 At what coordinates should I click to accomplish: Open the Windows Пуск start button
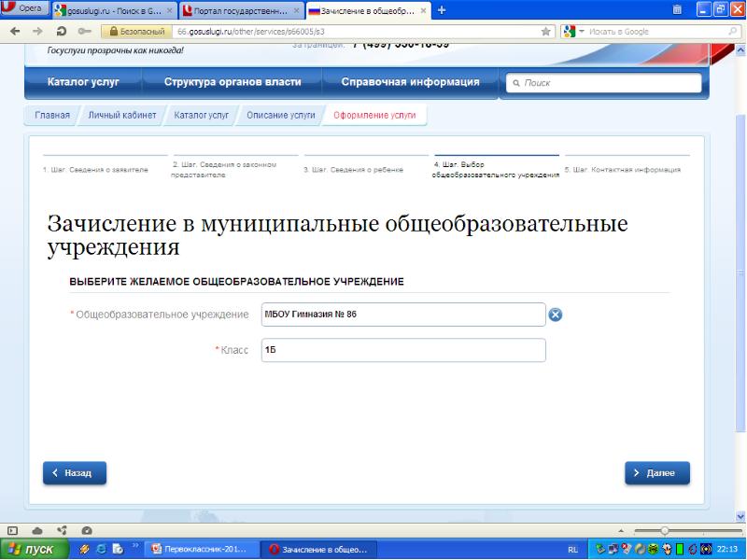click(x=34, y=549)
